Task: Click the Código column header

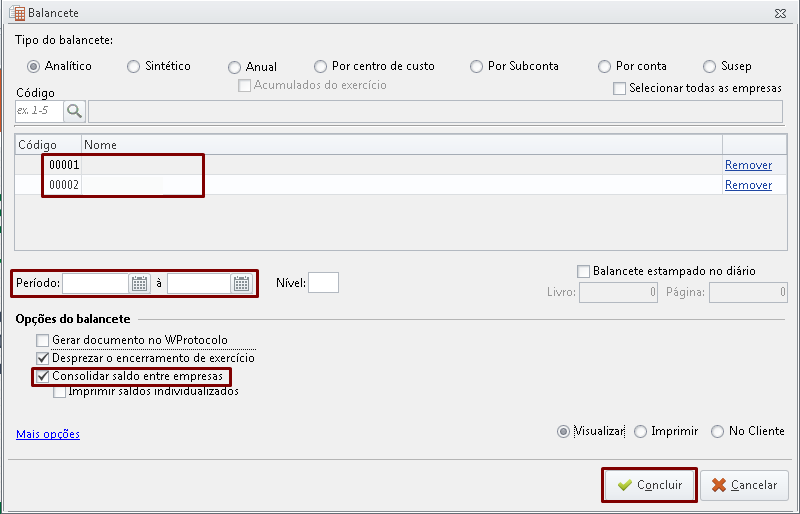Action: pyautogui.click(x=48, y=145)
